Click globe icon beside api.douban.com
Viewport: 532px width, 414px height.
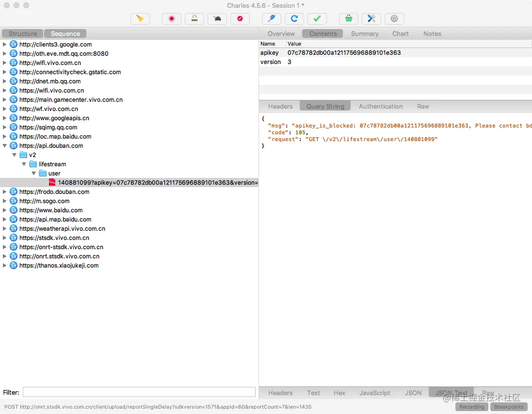[13, 145]
